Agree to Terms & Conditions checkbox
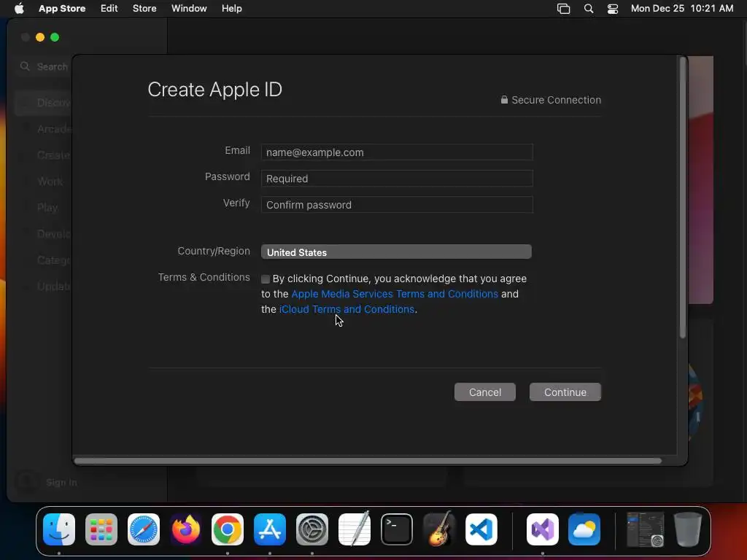Viewport: 747px width, 560px height. click(266, 279)
